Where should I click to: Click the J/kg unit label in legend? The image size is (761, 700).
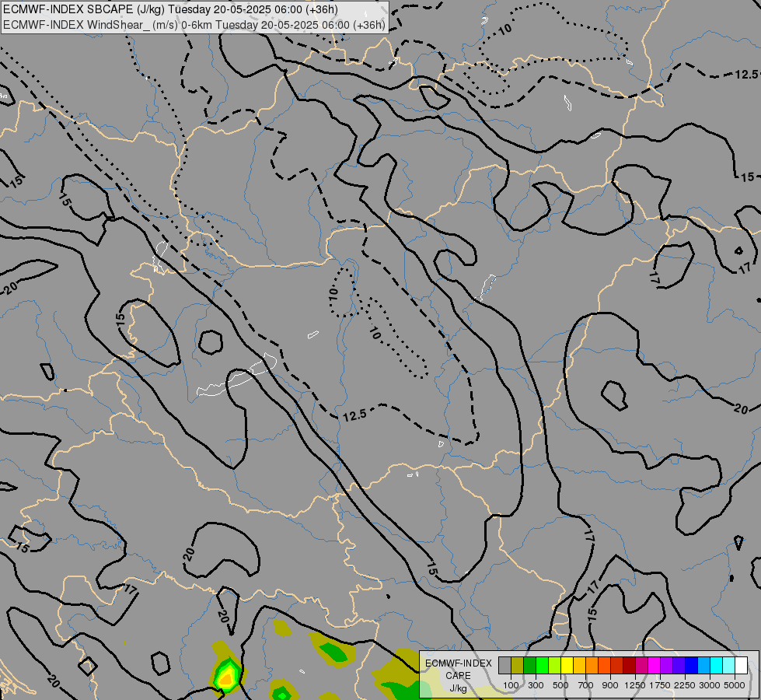(458, 688)
